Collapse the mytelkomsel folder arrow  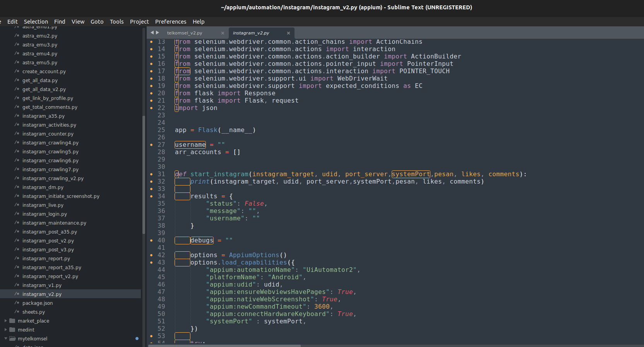click(x=6, y=338)
